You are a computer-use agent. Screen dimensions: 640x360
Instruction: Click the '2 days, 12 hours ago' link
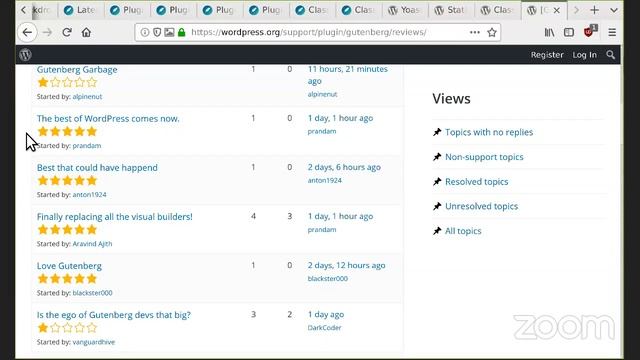click(x=346, y=265)
